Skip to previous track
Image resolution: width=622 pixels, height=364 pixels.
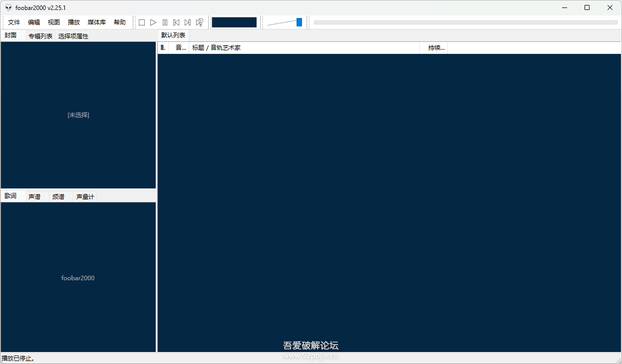point(176,22)
